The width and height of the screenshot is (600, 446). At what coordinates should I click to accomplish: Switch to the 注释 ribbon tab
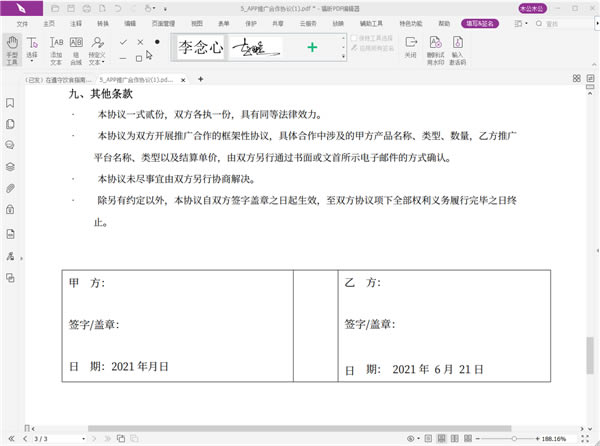click(76, 24)
